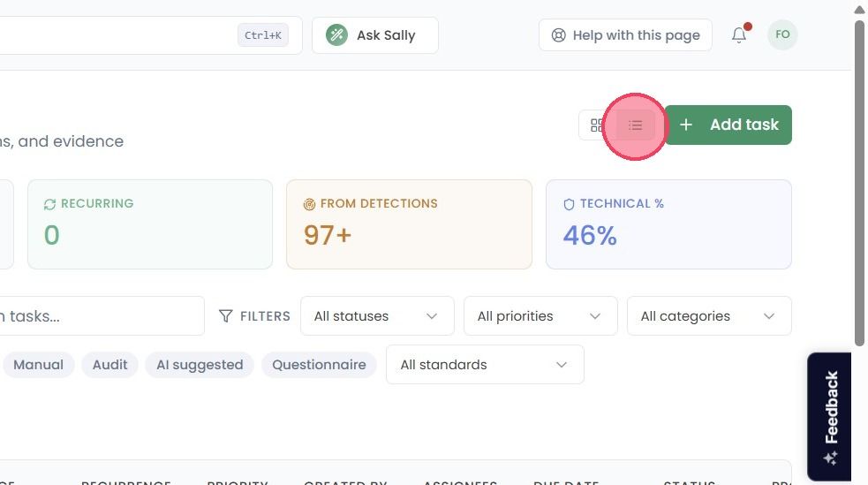The image size is (868, 485).
Task: Click the Add task button
Action: coord(728,125)
